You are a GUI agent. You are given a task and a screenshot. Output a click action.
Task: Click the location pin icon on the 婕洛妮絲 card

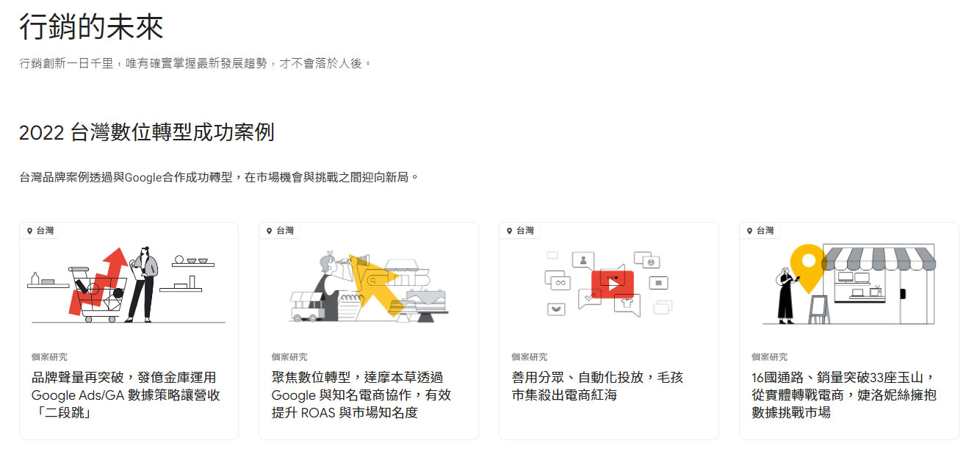[x=750, y=231]
